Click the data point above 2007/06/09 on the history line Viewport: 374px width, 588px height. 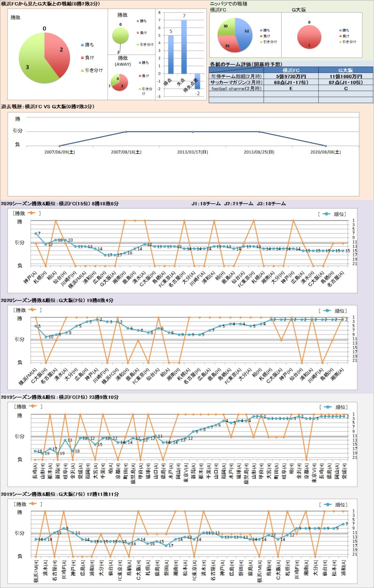click(x=59, y=146)
